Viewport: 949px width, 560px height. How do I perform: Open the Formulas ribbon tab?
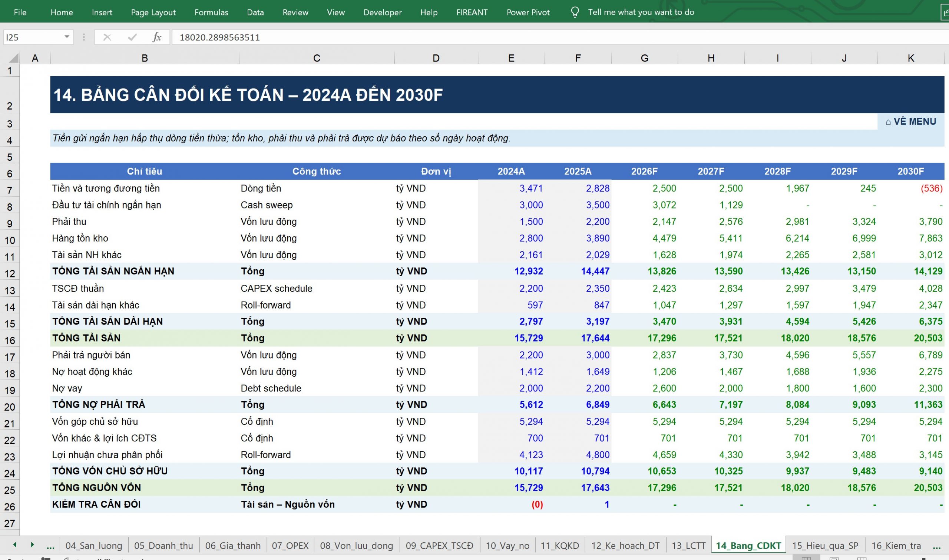click(211, 12)
